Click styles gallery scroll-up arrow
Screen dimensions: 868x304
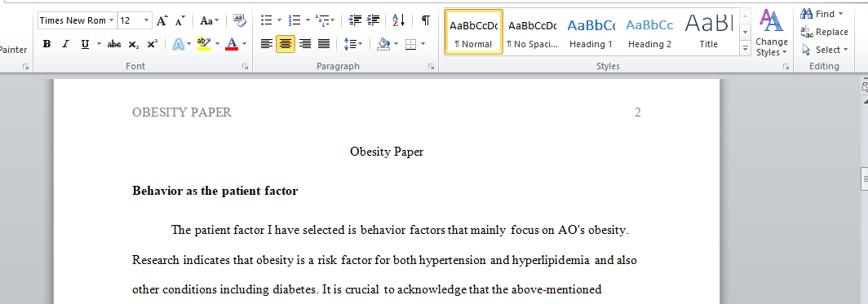[745, 16]
